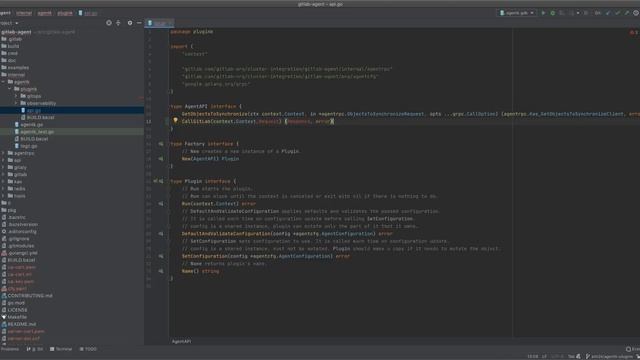Run with coverage from the main toolbar
Viewport: 640px width, 360px height.
click(562, 13)
